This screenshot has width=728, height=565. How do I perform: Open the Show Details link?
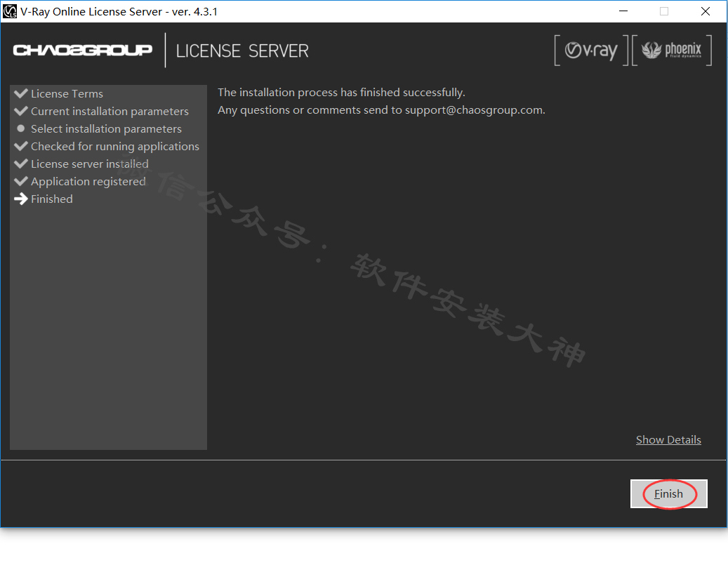point(668,439)
